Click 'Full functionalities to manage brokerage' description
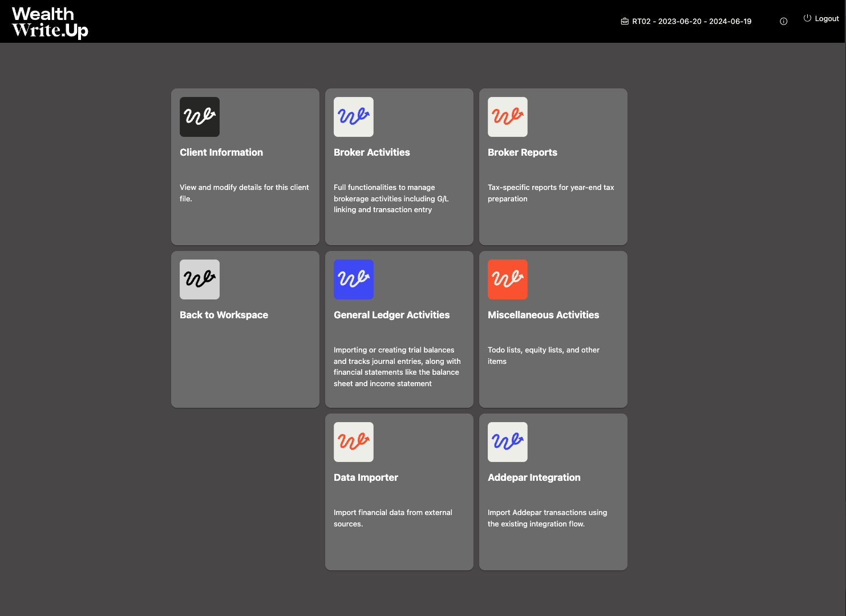Viewport: 846px width, 616px height. [391, 198]
